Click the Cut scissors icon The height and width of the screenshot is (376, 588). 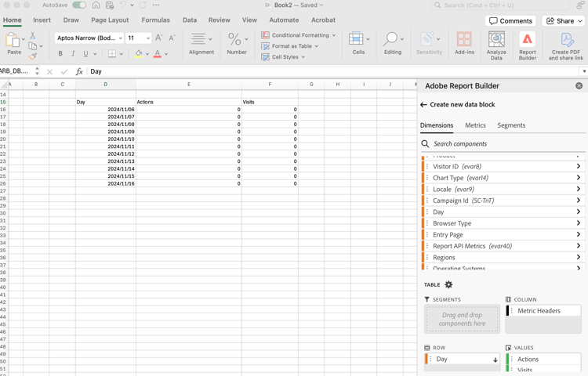pyautogui.click(x=33, y=35)
